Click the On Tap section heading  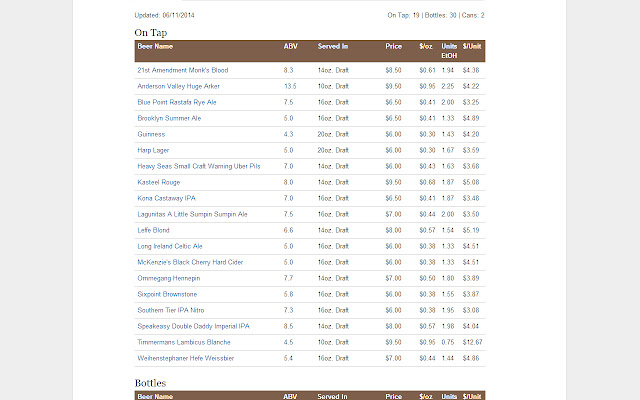click(151, 33)
